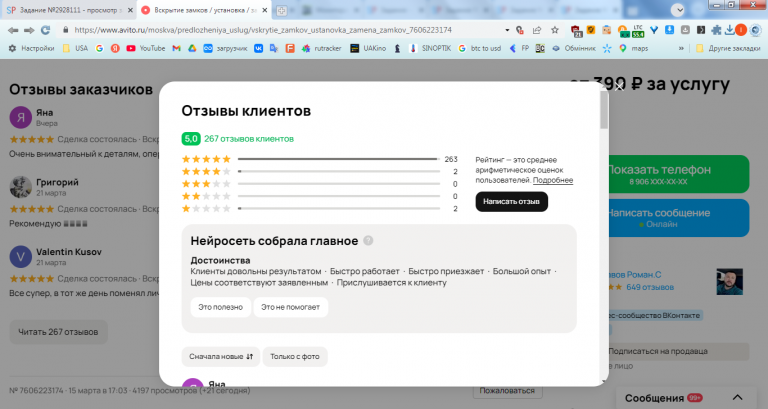Open the YouTube bookmark

click(x=145, y=48)
